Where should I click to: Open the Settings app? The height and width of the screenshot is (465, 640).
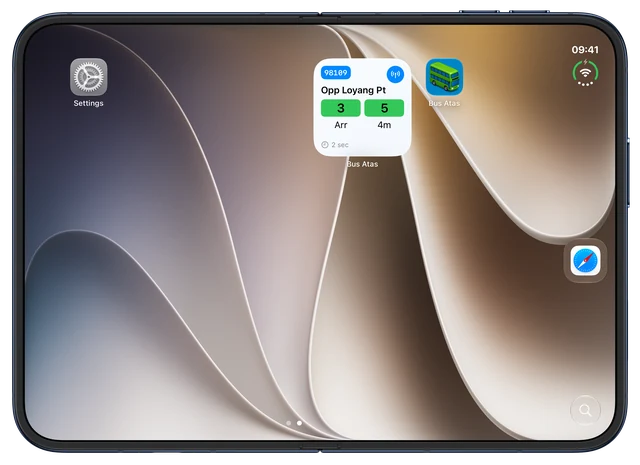[x=89, y=77]
